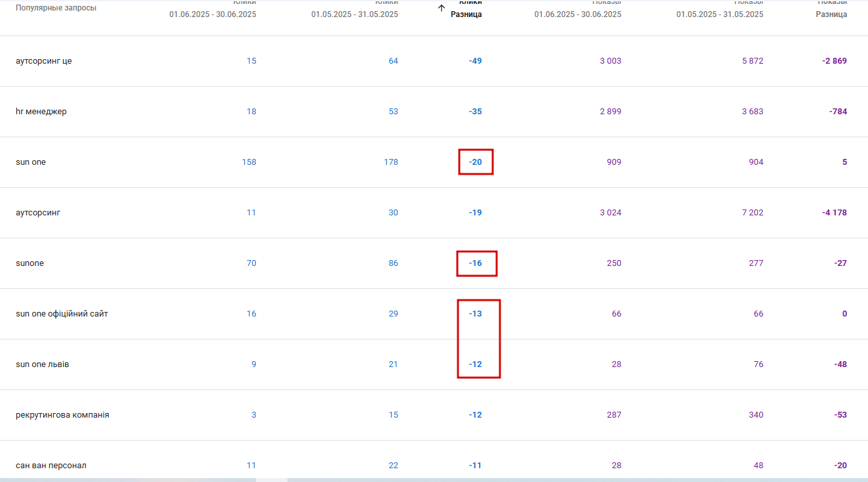Select the 53 May clicks value
Viewport: 868px width, 482px height.
coord(393,112)
